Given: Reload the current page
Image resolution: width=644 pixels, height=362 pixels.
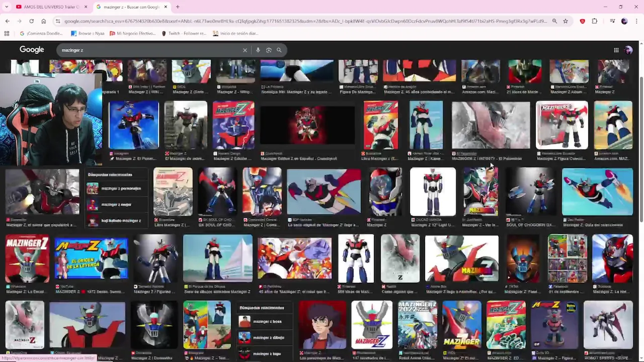Looking at the screenshot, I should (31, 21).
